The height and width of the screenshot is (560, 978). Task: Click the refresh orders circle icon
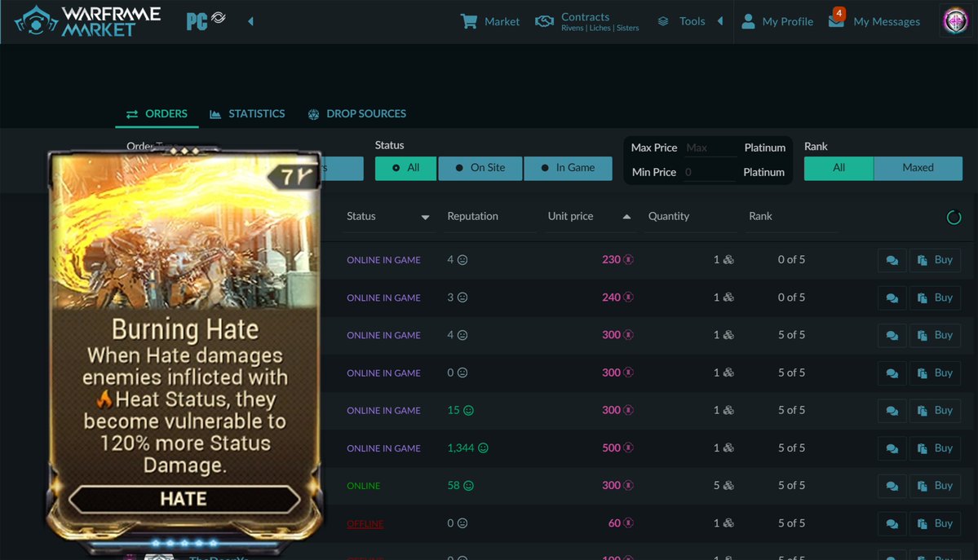coord(953,218)
